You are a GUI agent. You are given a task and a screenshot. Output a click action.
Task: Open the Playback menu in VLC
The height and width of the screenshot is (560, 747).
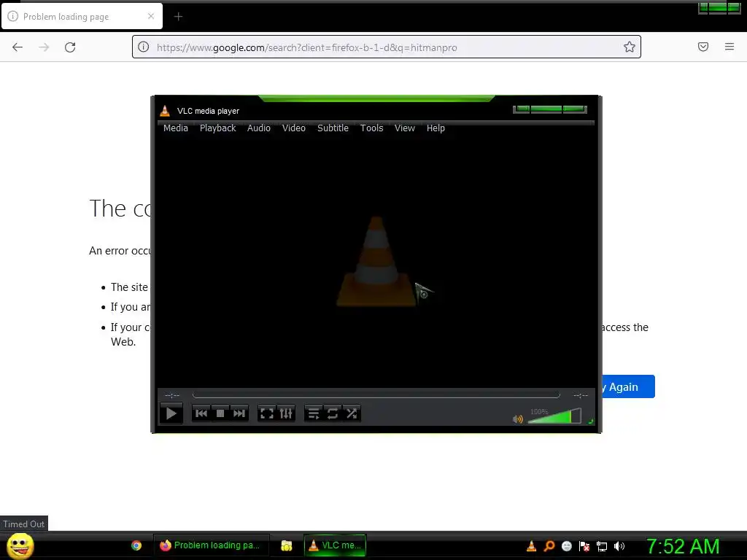click(217, 128)
